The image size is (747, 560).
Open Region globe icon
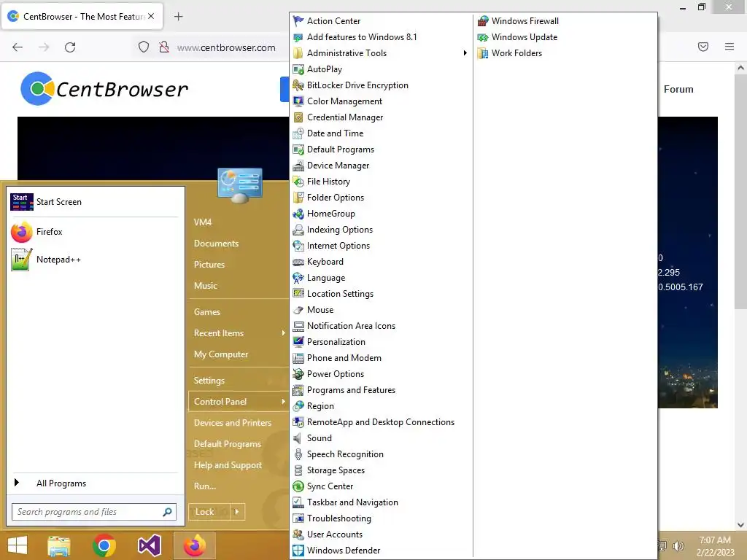[x=298, y=405]
